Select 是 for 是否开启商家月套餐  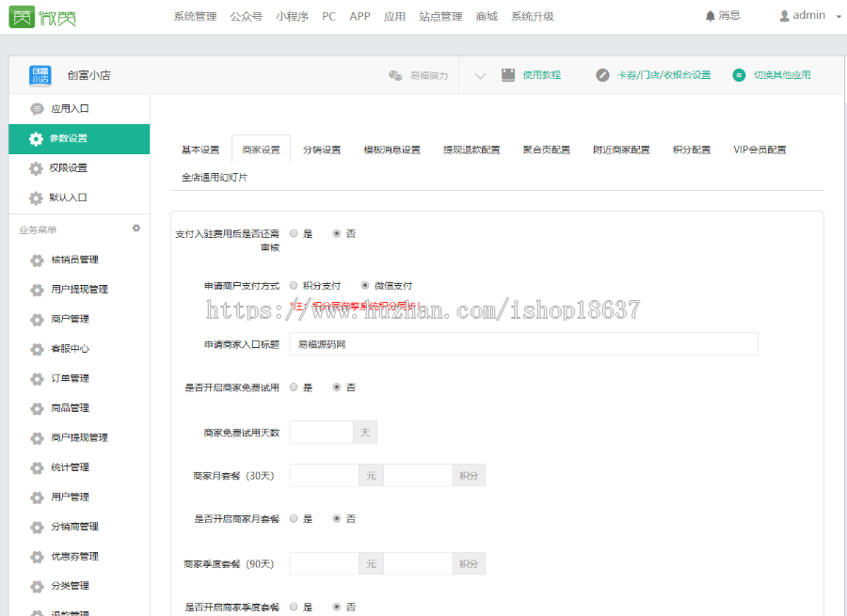tap(294, 519)
